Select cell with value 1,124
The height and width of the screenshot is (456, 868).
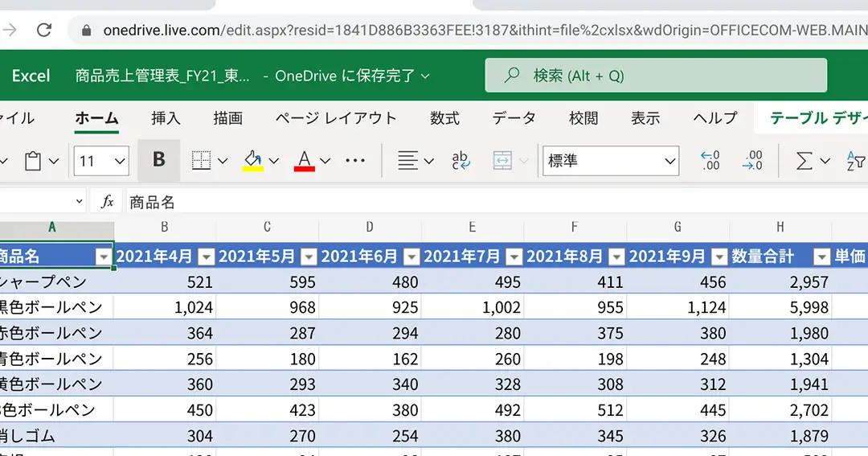[678, 307]
